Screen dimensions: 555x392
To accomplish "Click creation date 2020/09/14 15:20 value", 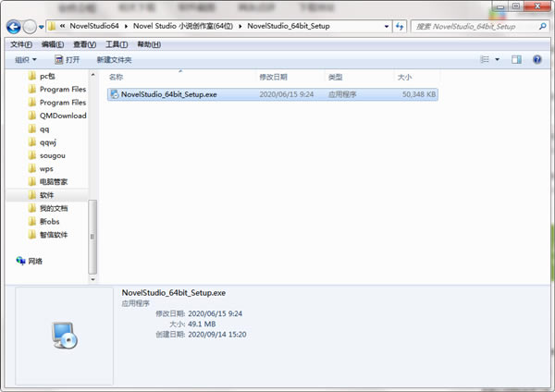I will pyautogui.click(x=217, y=335).
